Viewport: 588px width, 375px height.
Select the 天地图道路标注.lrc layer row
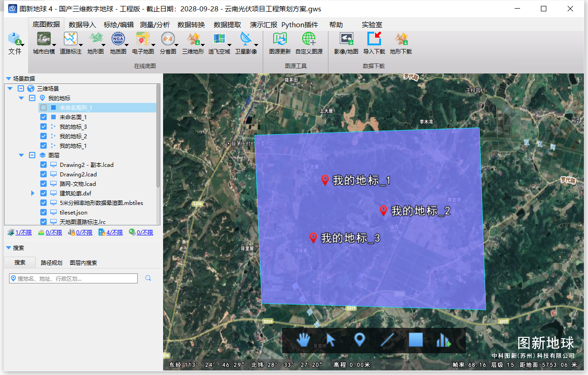pyautogui.click(x=83, y=222)
